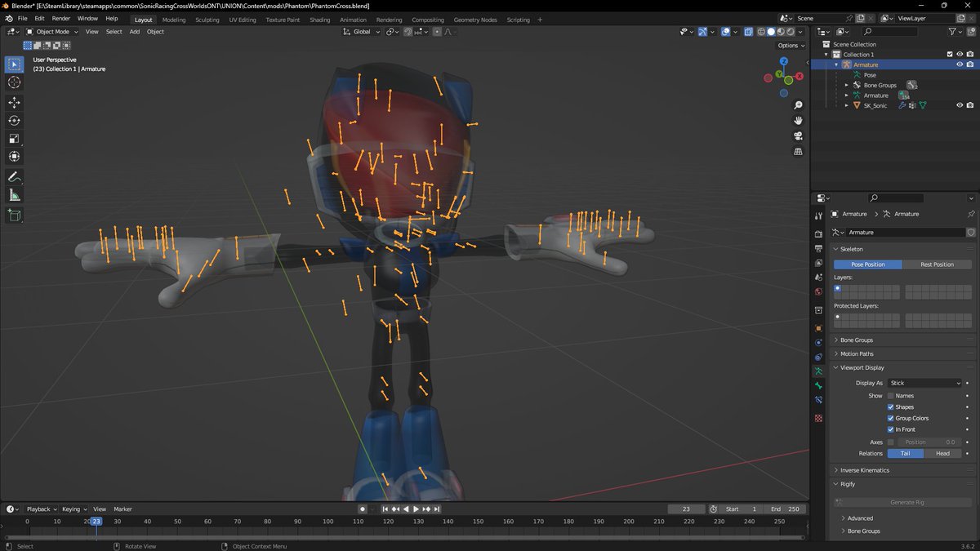Screen dimensions: 980x551
Task: Toggle the camera view gizmo
Action: (x=798, y=136)
